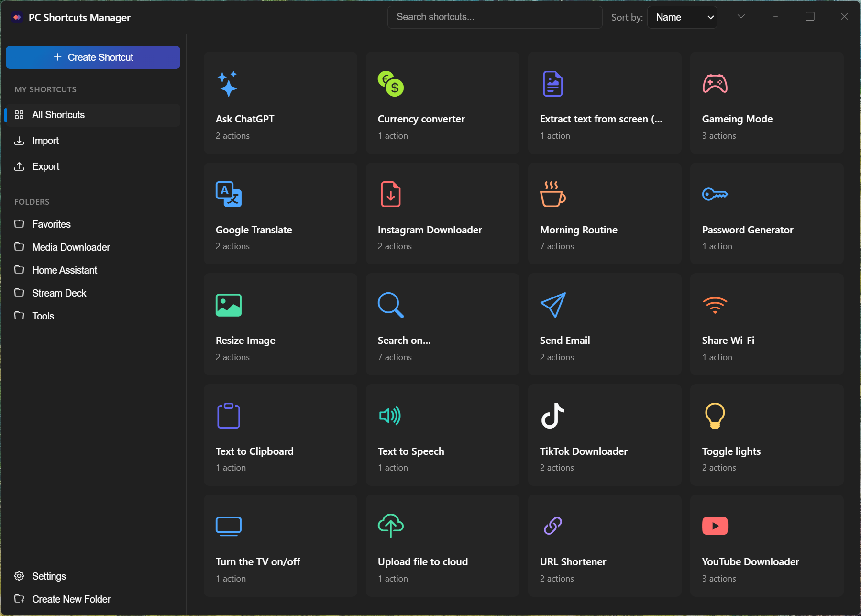Open the Sort by Name dropdown
The width and height of the screenshot is (861, 616).
tap(682, 17)
